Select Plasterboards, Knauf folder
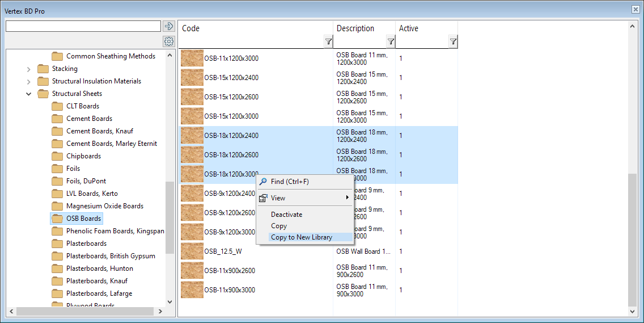Image resolution: width=644 pixels, height=323 pixels. 96,281
